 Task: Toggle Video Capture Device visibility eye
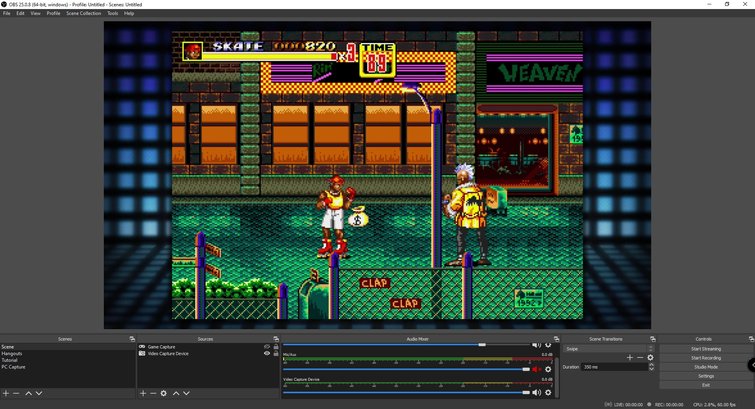pos(267,354)
